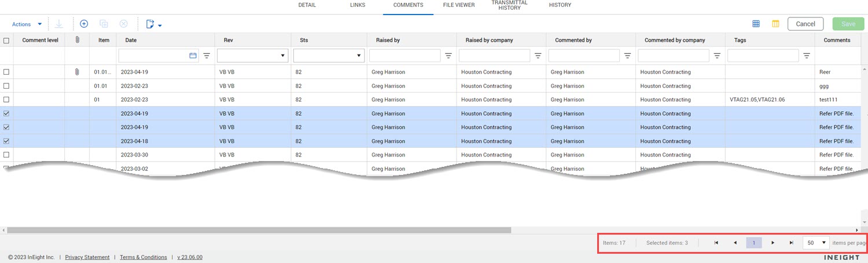Viewport: 868px width, 263px height.
Task: Open the Actions dropdown menu
Action: (27, 24)
